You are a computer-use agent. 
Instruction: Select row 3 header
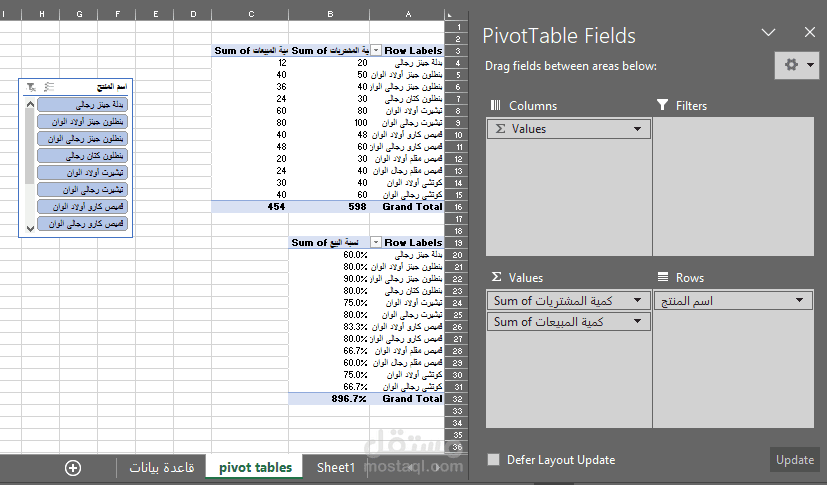point(458,51)
